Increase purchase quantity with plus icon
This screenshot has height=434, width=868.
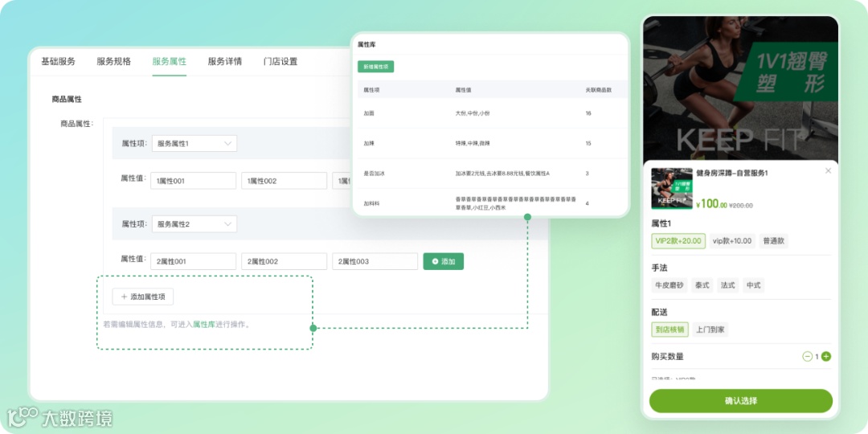coord(826,357)
